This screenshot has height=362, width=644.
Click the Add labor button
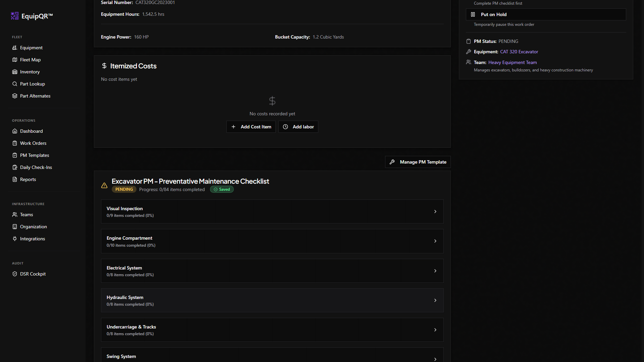[x=298, y=127]
